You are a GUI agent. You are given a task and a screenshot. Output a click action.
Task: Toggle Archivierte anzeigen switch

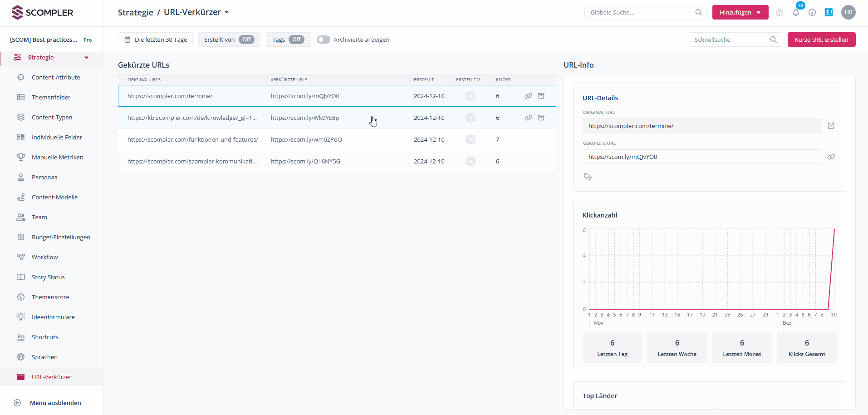(324, 40)
